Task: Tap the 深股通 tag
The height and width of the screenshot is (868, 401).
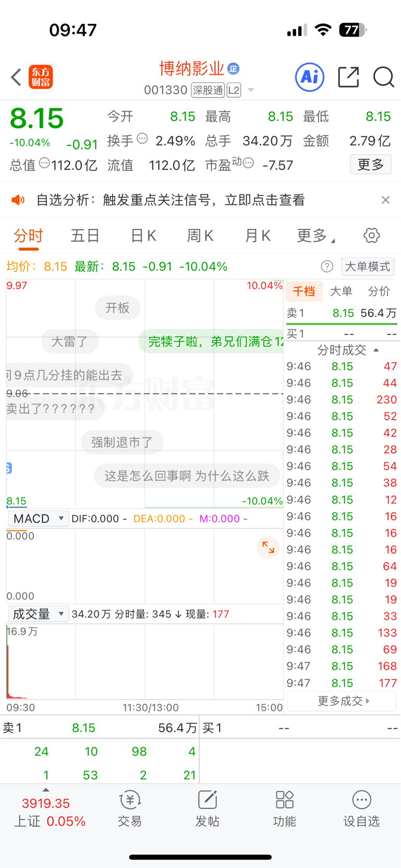Action: pos(208,90)
